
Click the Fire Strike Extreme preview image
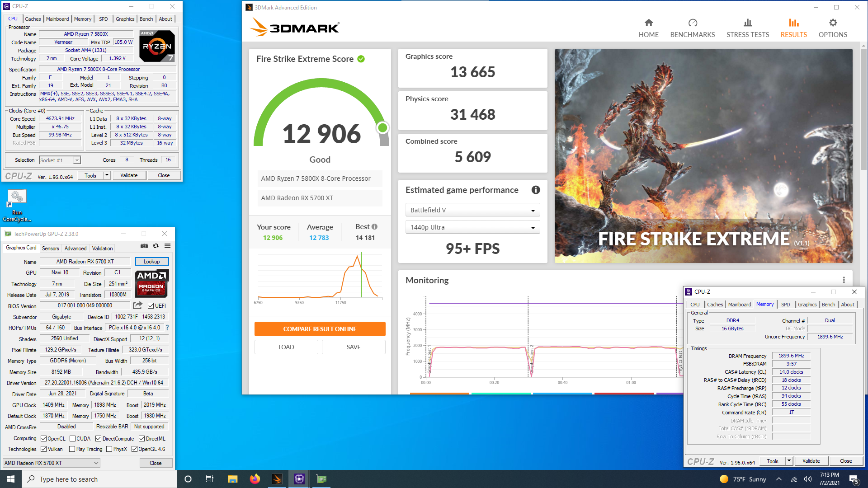703,156
